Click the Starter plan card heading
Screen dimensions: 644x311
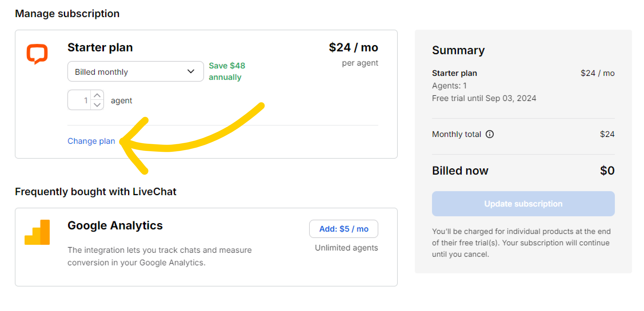(100, 47)
